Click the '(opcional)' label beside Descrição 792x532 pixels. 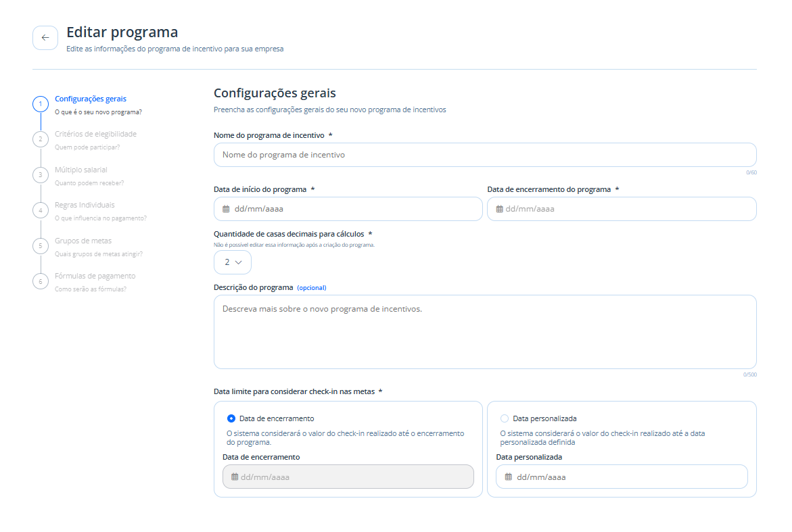coord(312,288)
